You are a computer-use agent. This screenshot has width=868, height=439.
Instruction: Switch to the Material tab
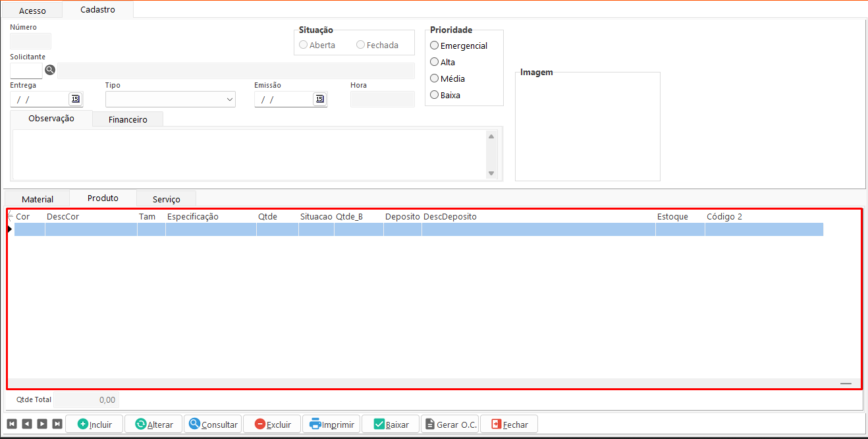coord(37,199)
